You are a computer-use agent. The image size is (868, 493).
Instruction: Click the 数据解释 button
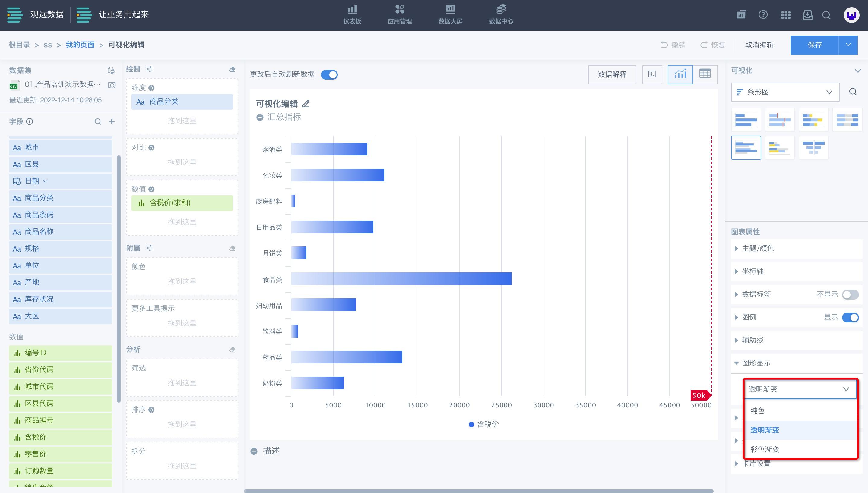point(612,74)
